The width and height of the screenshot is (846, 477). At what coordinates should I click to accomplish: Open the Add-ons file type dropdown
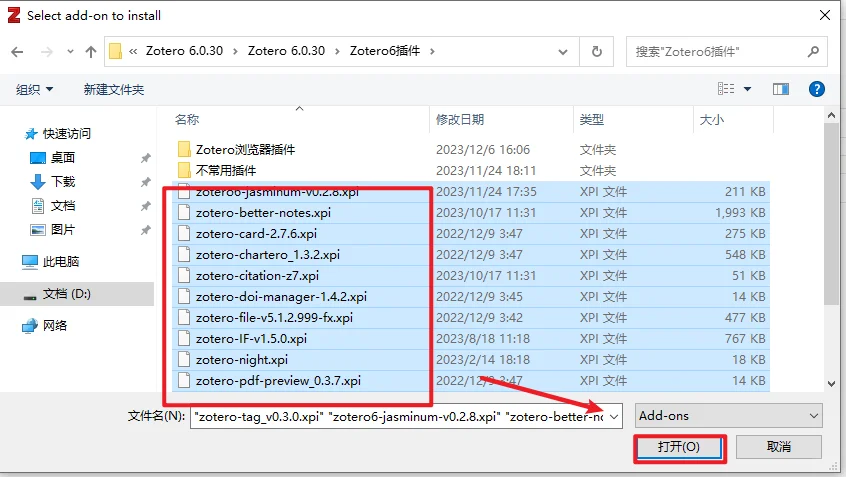(728, 416)
